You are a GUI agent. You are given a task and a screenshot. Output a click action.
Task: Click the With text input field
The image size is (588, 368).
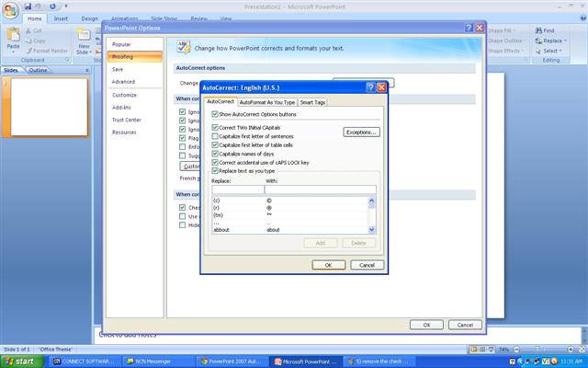click(321, 190)
